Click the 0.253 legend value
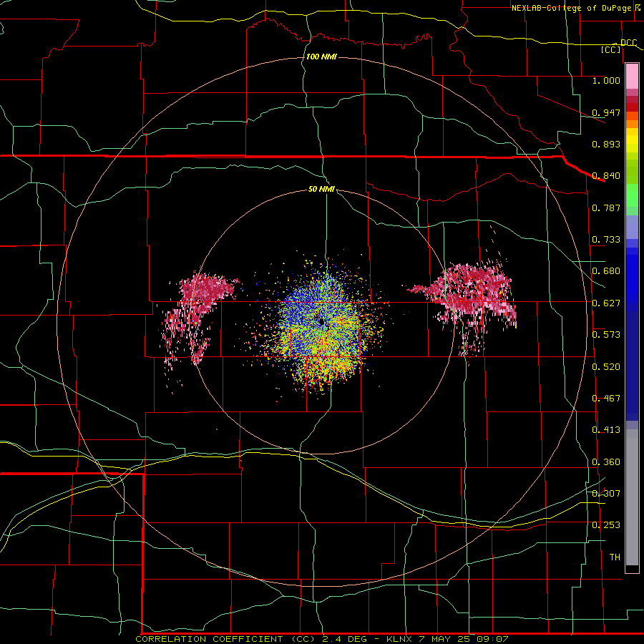Screen dimensions: 644x644 coord(606,525)
